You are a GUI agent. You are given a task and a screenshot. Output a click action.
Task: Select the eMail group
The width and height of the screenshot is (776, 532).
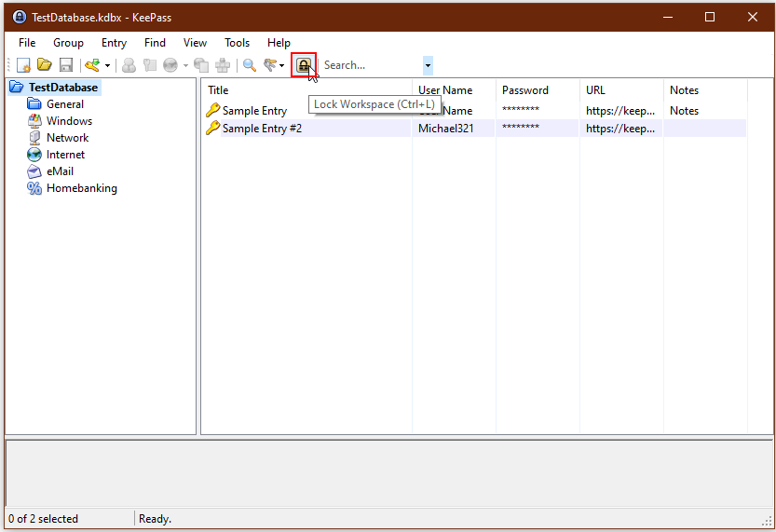[x=60, y=171]
